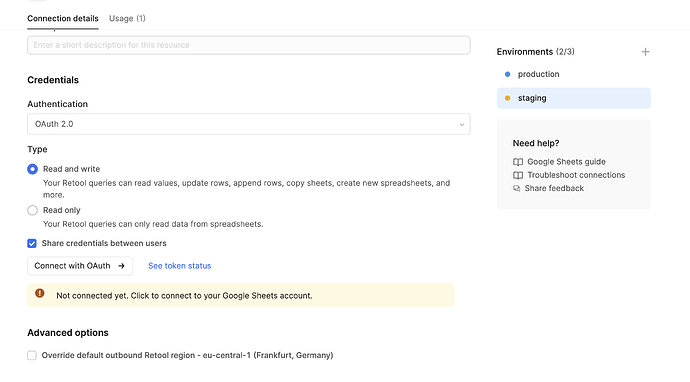This screenshot has width=690, height=382.
Task: Uncheck Share credentials between users
Action: tap(32, 243)
